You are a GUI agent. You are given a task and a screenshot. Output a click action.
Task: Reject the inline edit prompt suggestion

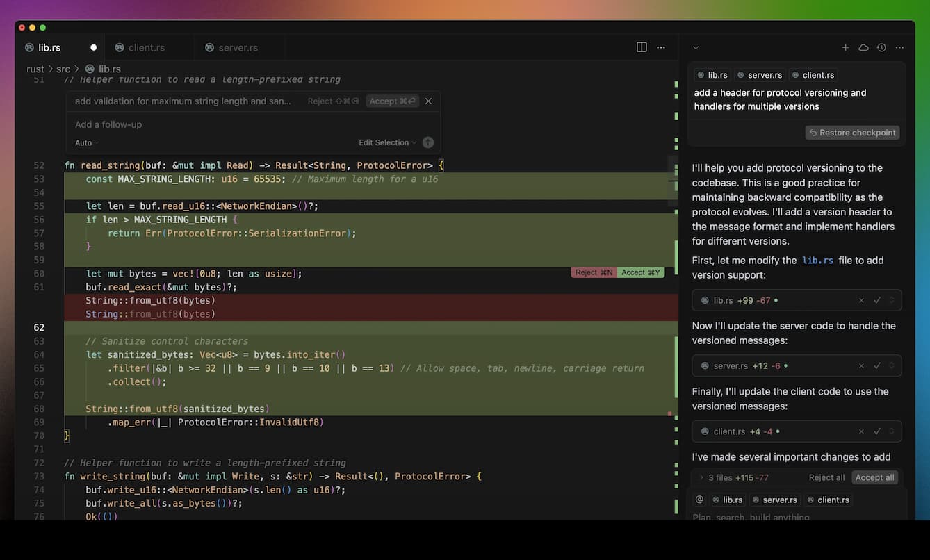point(333,101)
